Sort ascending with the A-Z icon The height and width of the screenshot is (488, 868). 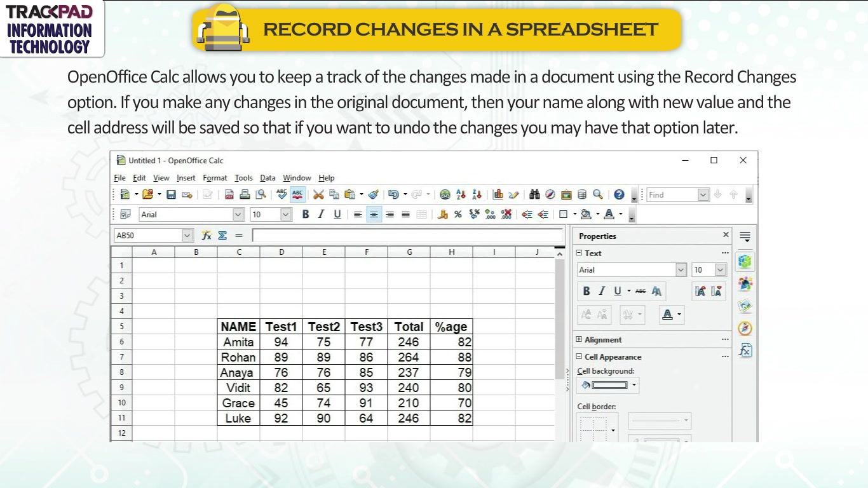point(461,194)
